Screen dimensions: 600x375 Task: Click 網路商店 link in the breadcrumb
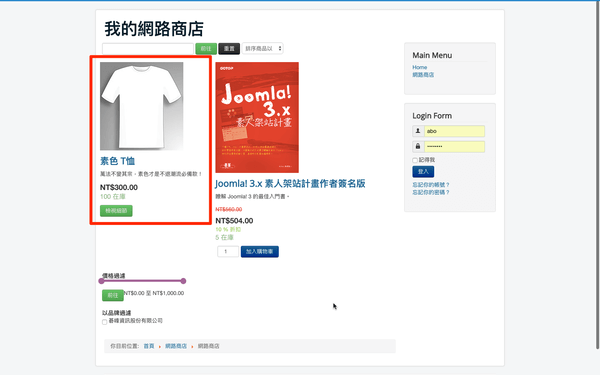pyautogui.click(x=176, y=346)
